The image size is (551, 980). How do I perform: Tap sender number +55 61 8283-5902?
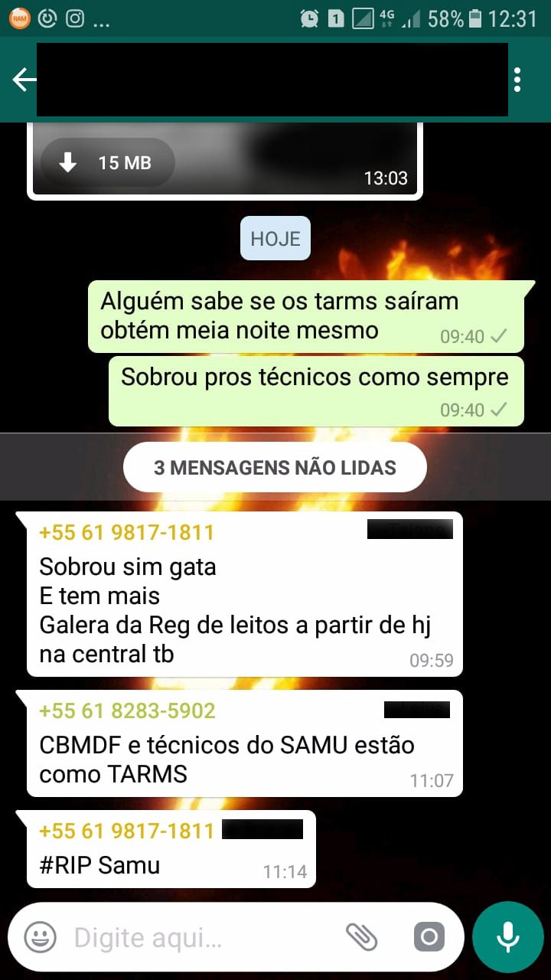pos(127,710)
